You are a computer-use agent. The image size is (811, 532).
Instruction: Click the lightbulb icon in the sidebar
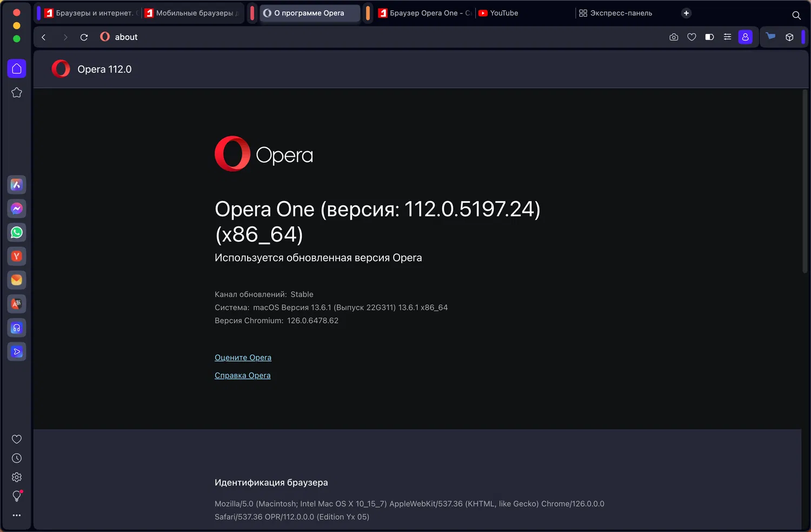pyautogui.click(x=17, y=496)
